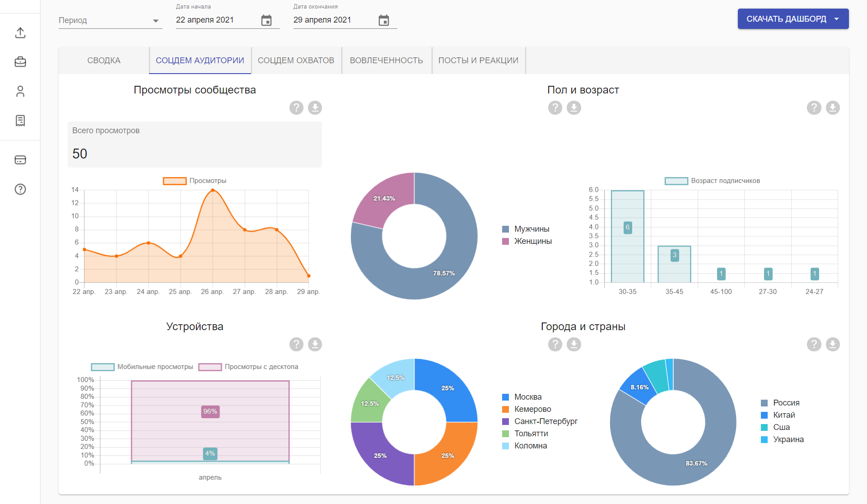
Task: Show help for Devices chart
Action: click(x=296, y=344)
